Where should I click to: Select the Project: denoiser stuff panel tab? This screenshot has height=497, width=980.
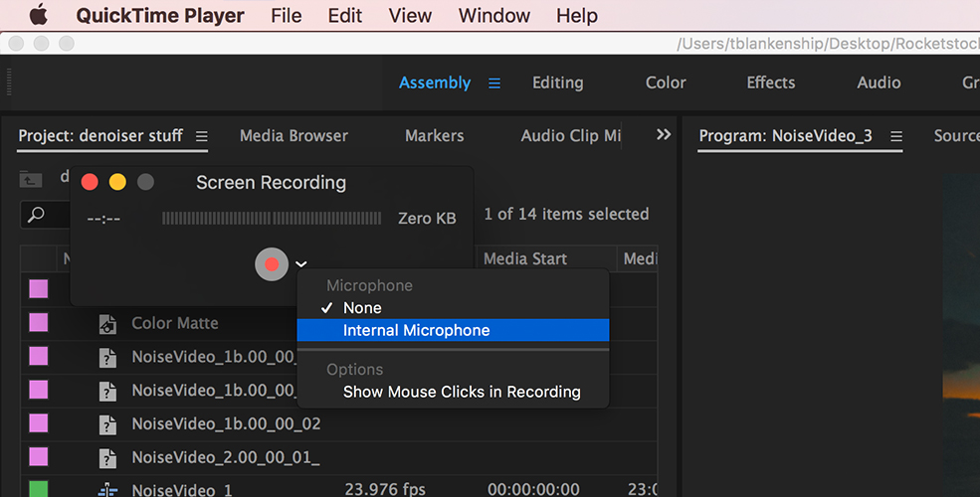click(x=100, y=135)
